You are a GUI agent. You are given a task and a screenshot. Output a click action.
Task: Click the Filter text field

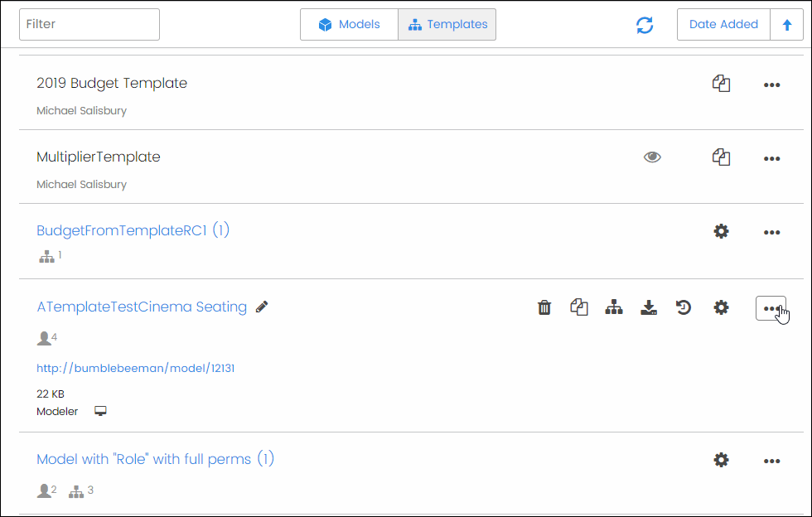(89, 25)
